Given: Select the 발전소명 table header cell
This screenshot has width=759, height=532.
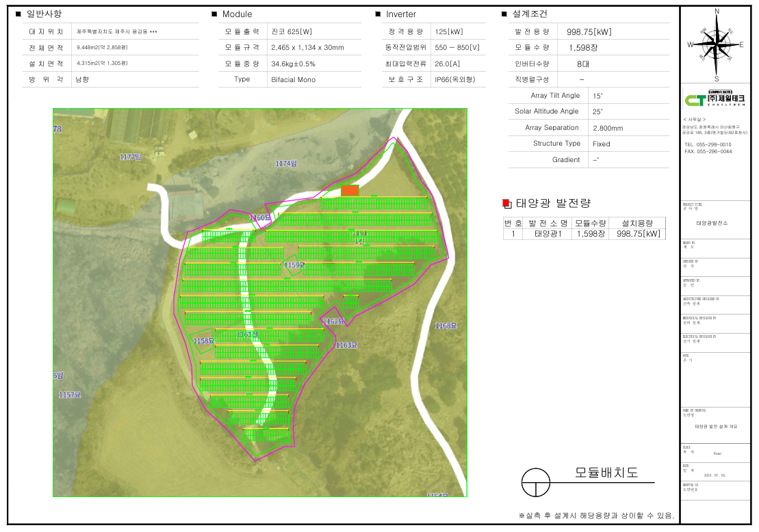Looking at the screenshot, I should click(x=548, y=223).
